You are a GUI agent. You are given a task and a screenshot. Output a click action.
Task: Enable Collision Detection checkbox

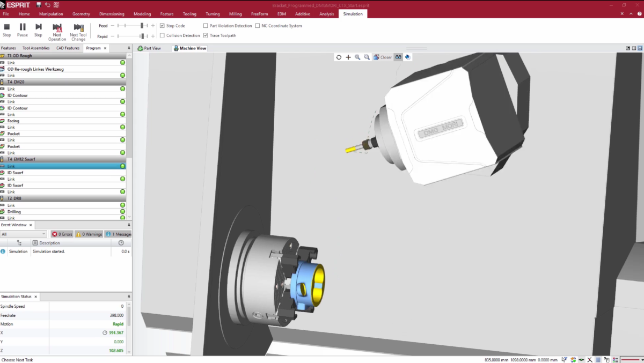pyautogui.click(x=162, y=35)
